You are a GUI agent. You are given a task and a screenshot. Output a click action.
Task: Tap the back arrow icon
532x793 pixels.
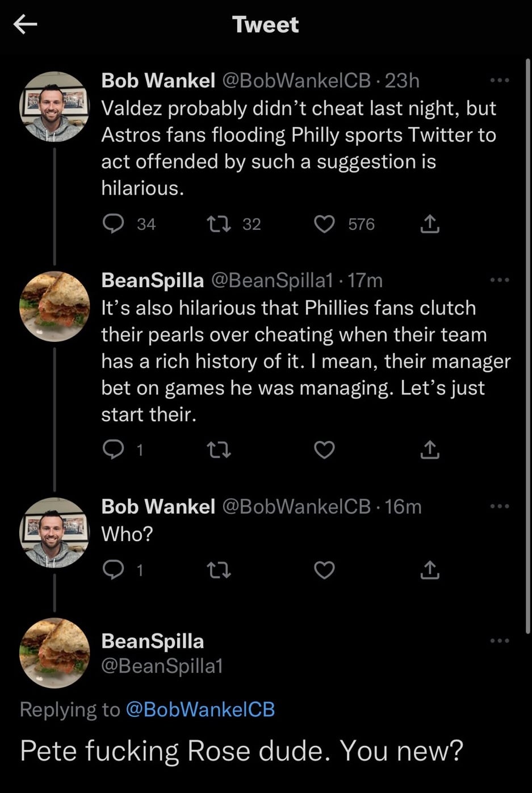(25, 24)
